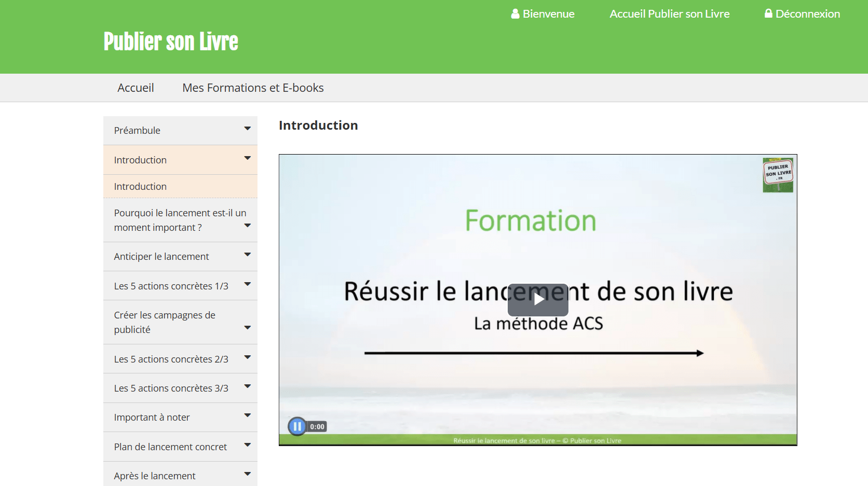
Task: Click the play button on the video
Action: 538,299
